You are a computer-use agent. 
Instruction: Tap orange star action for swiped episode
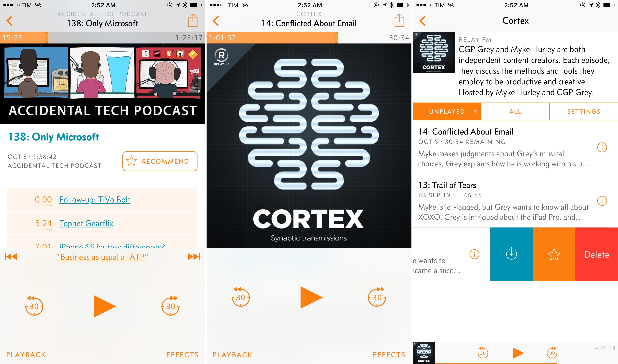click(554, 254)
